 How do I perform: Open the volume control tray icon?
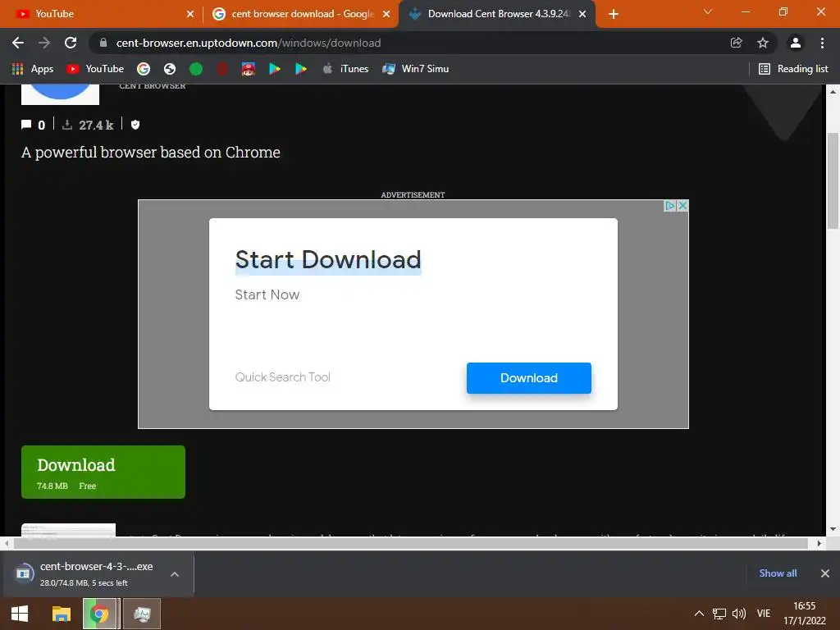(739, 614)
